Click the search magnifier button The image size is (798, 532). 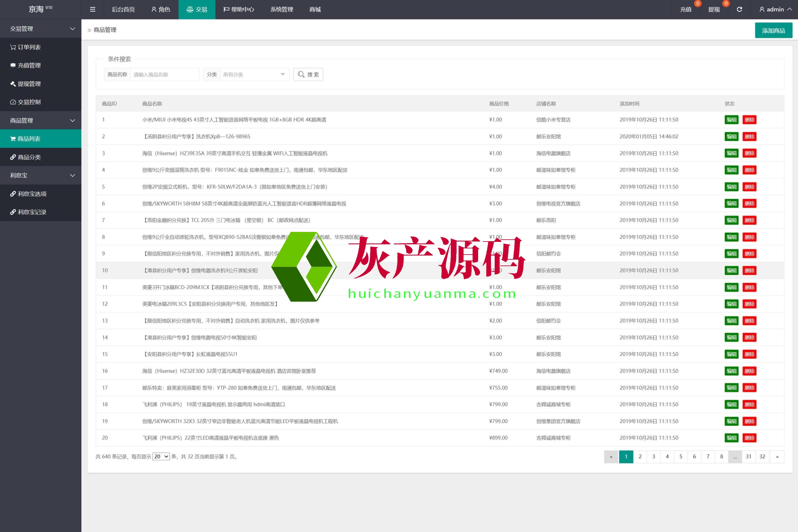[x=308, y=74]
